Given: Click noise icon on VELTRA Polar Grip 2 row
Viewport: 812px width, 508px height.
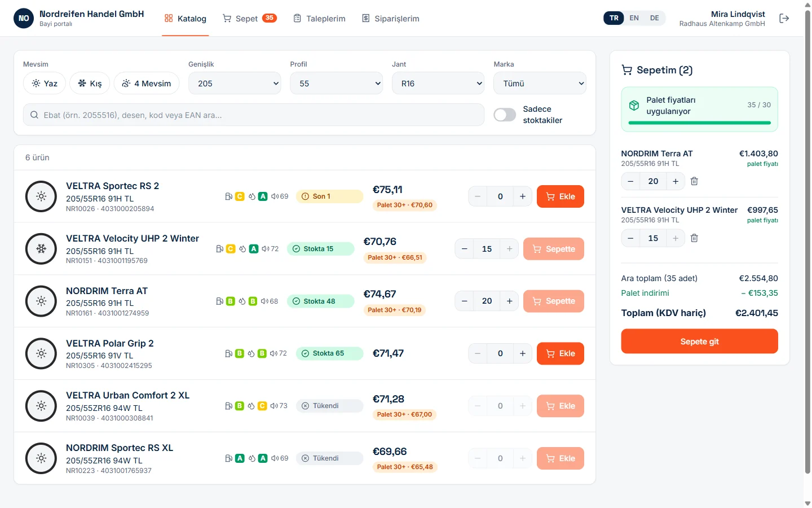Looking at the screenshot, I should (273, 353).
